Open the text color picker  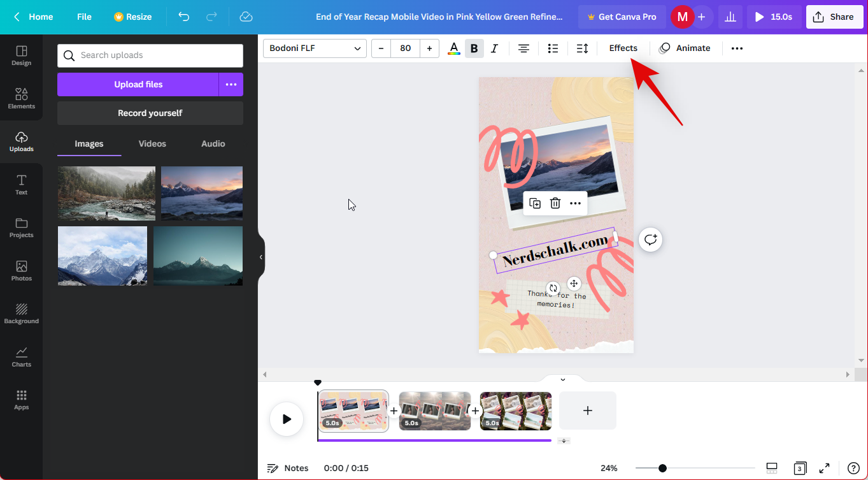coord(454,48)
